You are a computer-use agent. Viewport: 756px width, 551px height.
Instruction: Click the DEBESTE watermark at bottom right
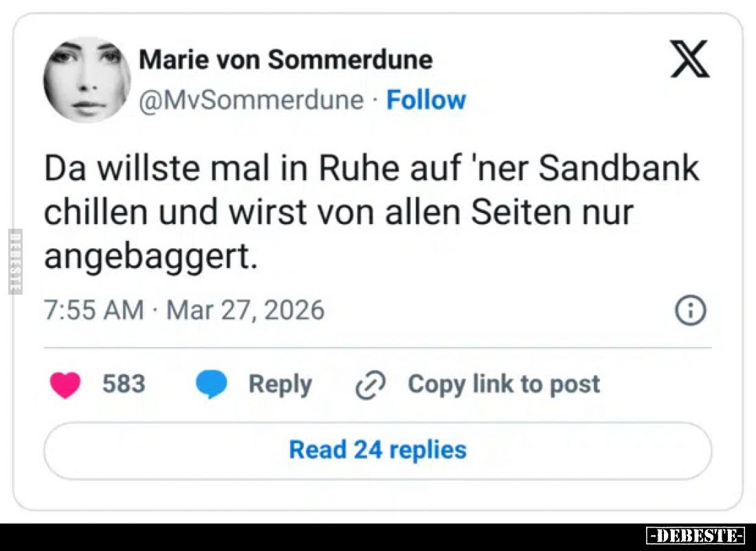696,534
